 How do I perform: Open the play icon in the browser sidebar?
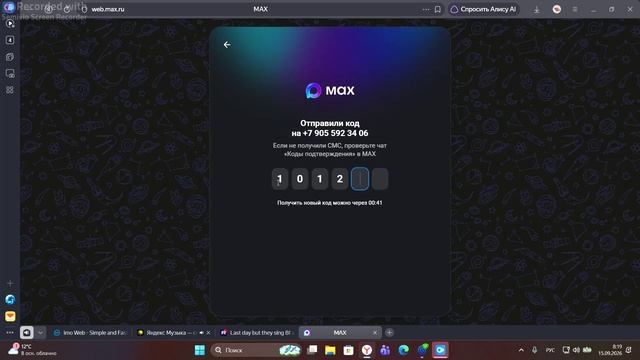pyautogui.click(x=10, y=23)
